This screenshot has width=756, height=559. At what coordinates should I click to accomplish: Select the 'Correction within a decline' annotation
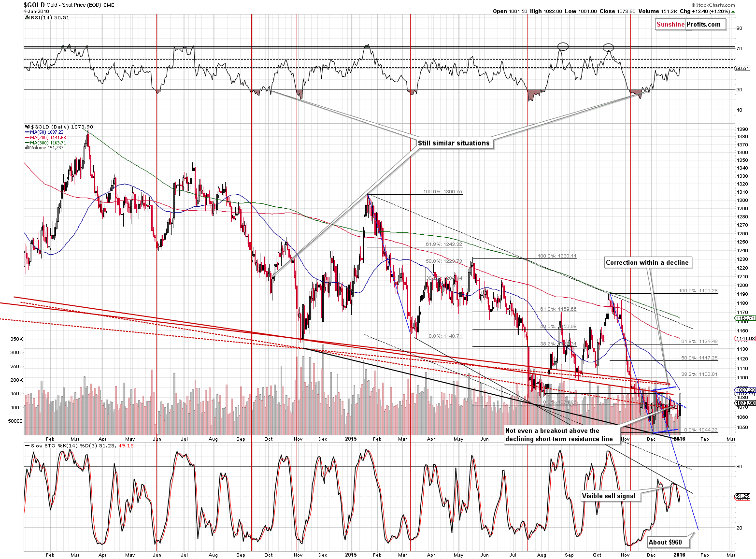click(x=647, y=262)
